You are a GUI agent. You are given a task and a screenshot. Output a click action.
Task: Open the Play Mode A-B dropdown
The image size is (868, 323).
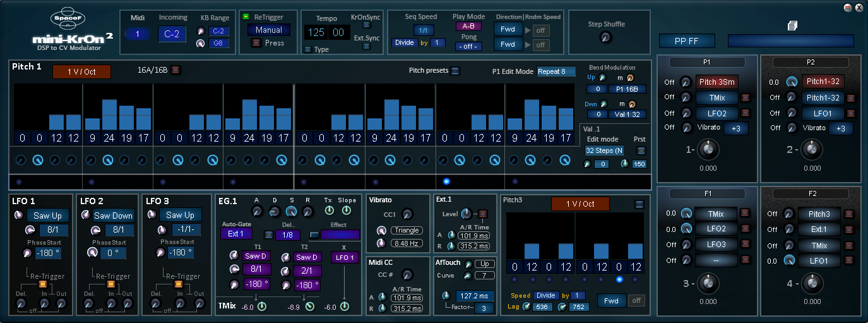pyautogui.click(x=468, y=27)
